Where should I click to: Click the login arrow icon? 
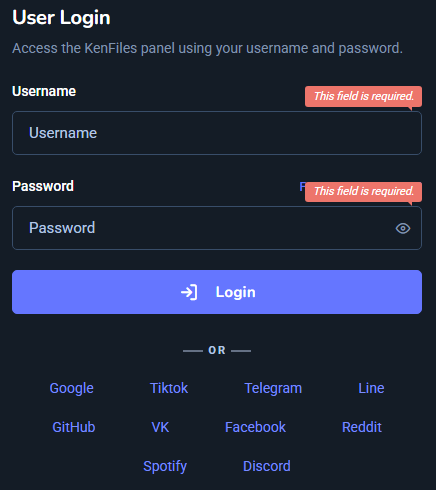[189, 292]
